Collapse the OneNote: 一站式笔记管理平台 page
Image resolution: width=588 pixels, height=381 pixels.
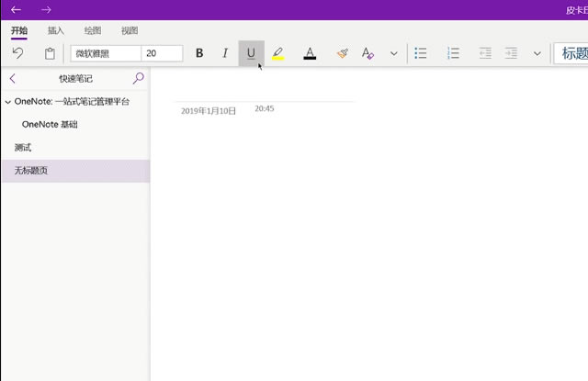click(7, 102)
